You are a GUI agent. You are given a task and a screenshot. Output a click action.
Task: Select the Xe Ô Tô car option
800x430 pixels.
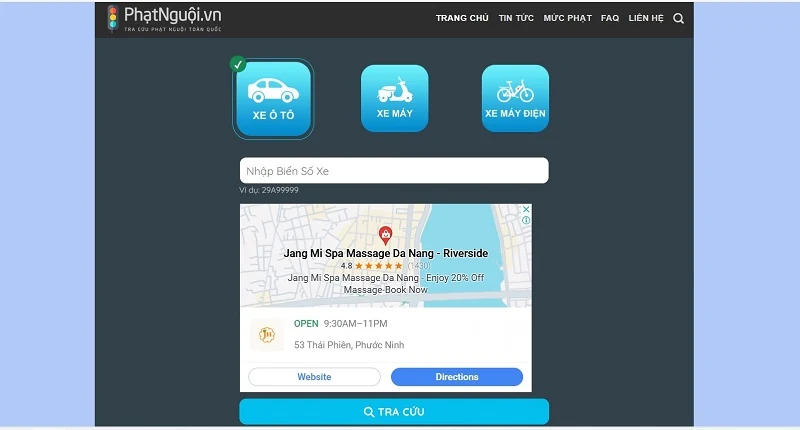click(273, 99)
